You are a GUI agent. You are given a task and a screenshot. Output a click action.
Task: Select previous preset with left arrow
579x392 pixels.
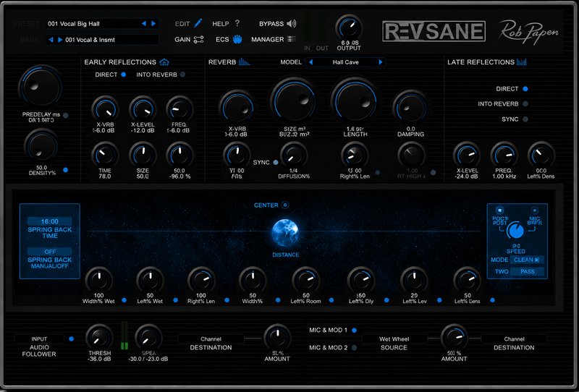tap(143, 24)
